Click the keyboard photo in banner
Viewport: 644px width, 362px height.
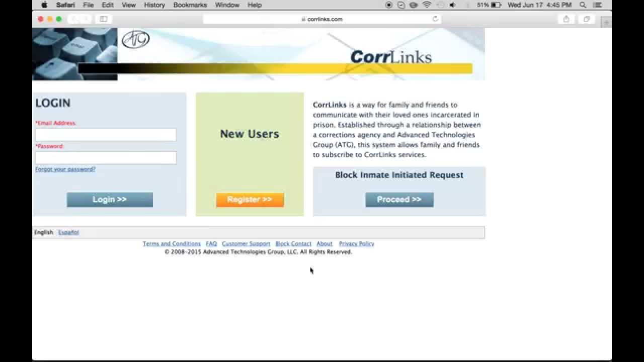tap(75, 54)
